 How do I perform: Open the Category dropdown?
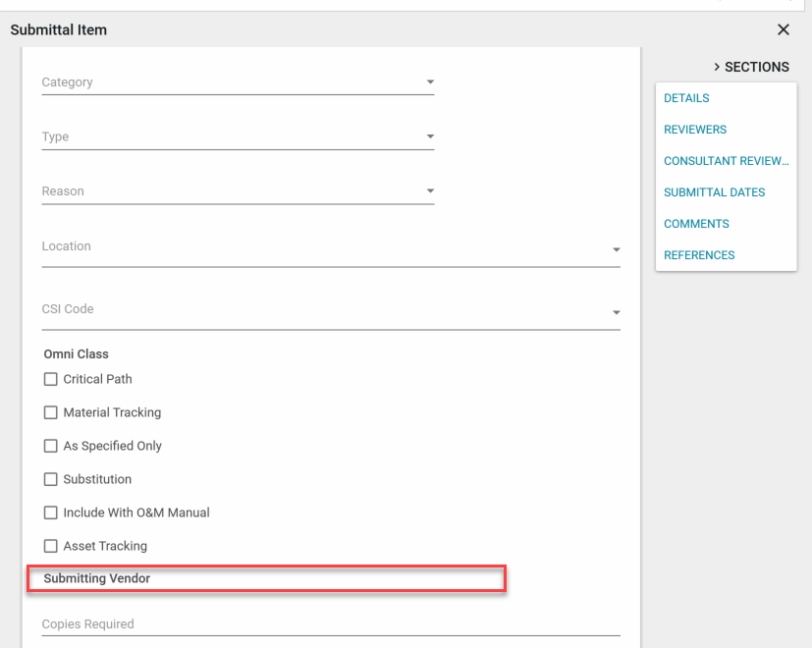[x=430, y=82]
